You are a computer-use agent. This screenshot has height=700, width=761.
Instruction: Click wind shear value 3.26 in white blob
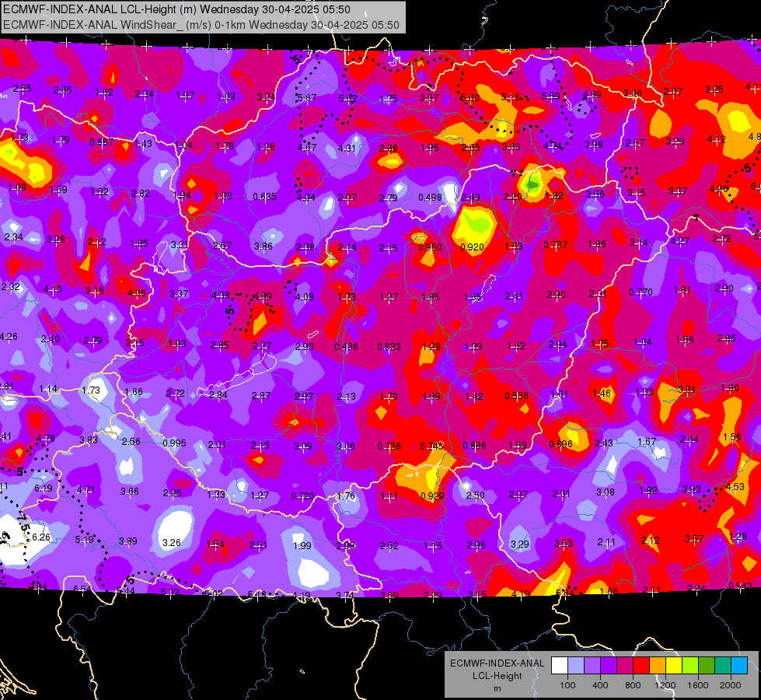click(171, 543)
